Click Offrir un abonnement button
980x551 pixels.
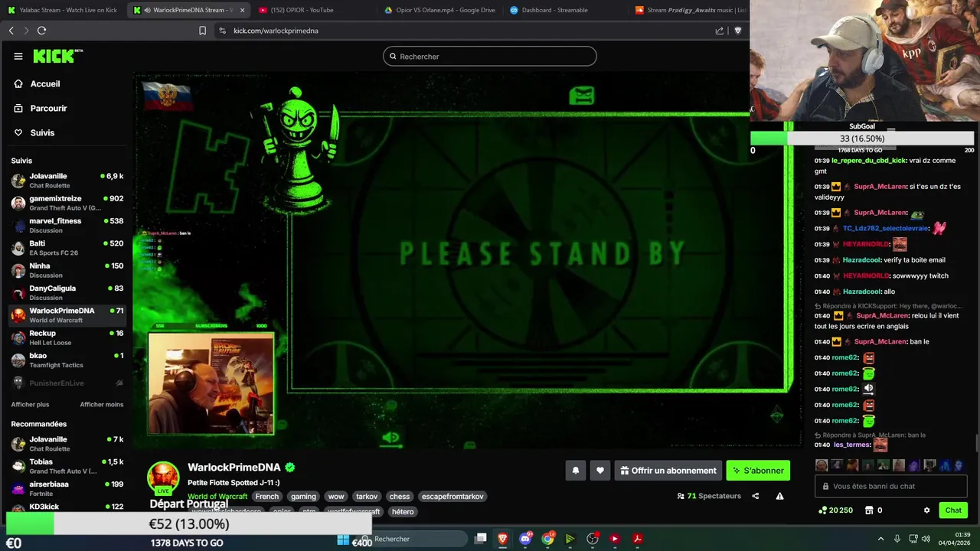pos(668,471)
